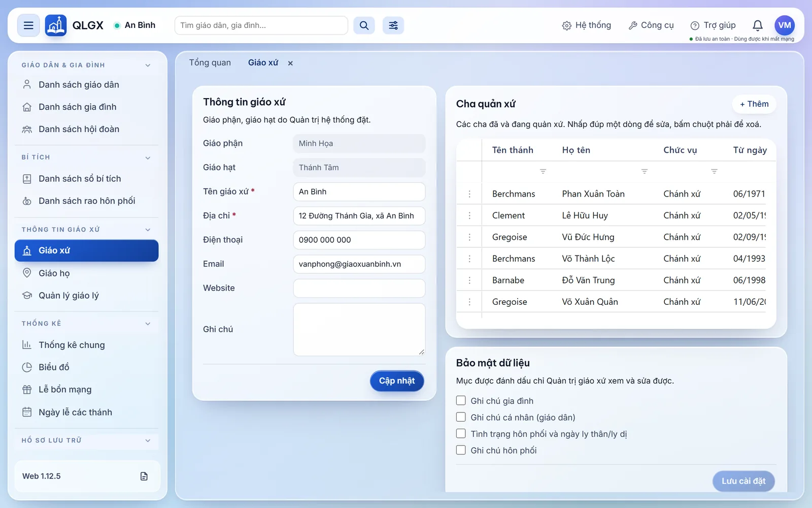Click the Ghi chú textarea
Image resolution: width=812 pixels, height=508 pixels.
[x=359, y=330]
